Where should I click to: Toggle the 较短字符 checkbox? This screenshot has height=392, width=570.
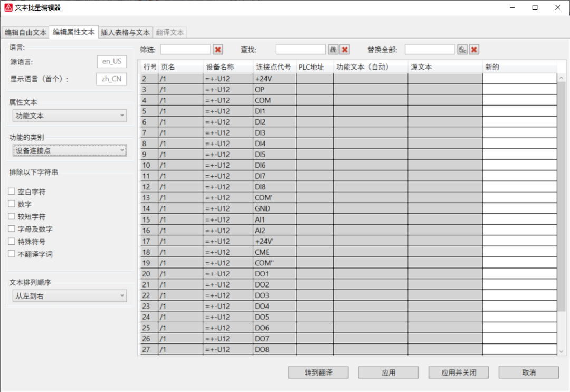click(x=12, y=216)
